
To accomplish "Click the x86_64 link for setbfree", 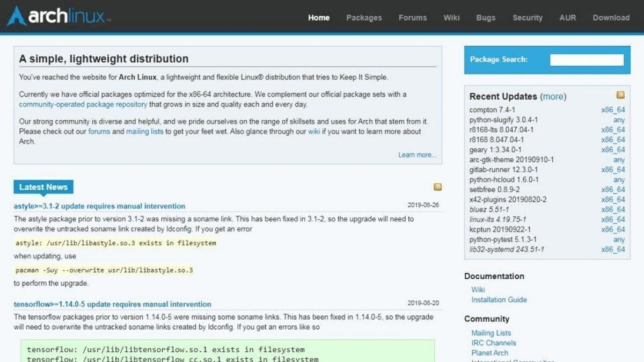I will click(613, 190).
